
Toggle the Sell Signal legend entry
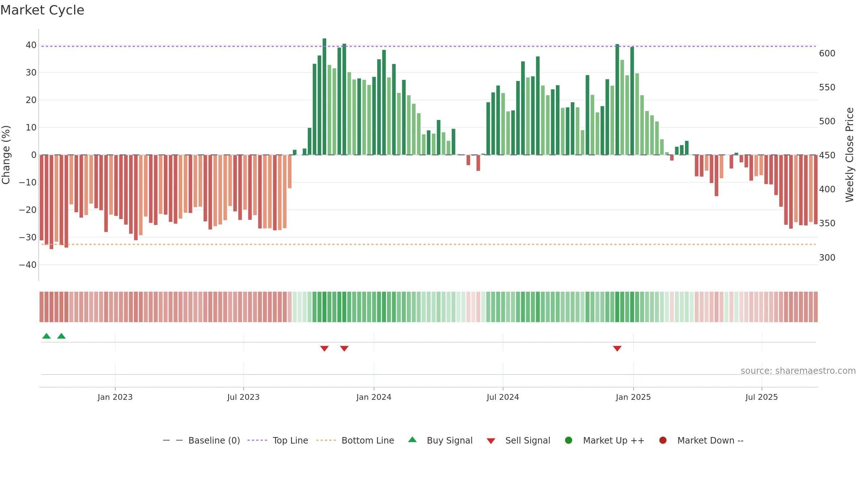[x=518, y=440]
